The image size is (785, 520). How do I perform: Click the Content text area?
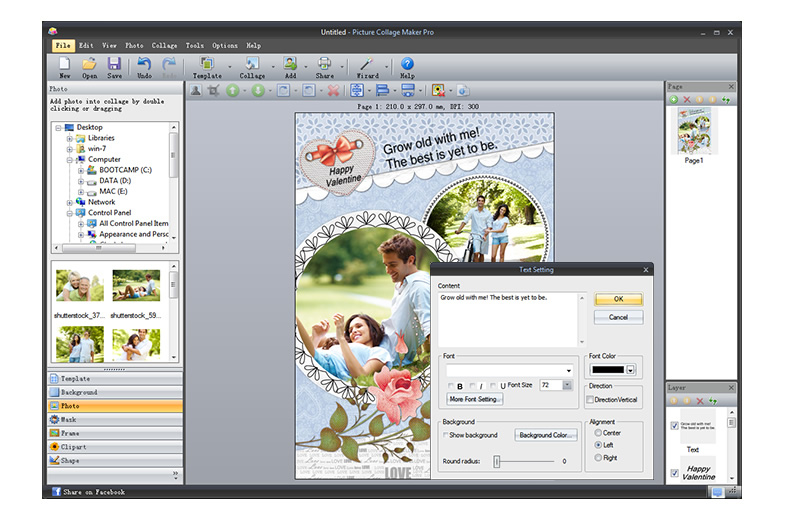(508, 319)
